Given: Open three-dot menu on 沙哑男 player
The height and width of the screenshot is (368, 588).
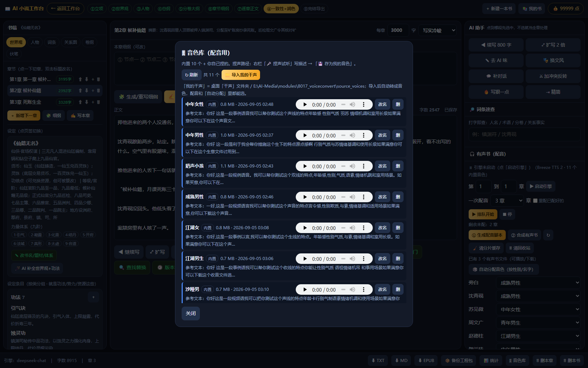Looking at the screenshot, I should click(364, 289).
